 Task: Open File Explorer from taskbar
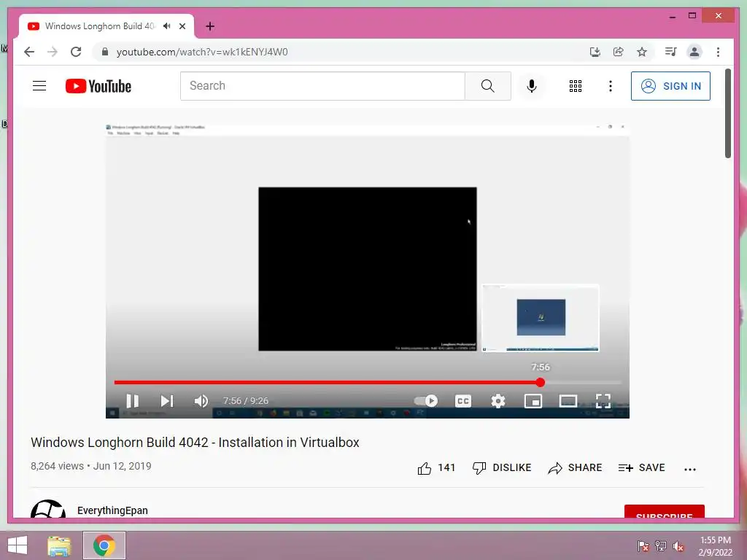(59, 545)
